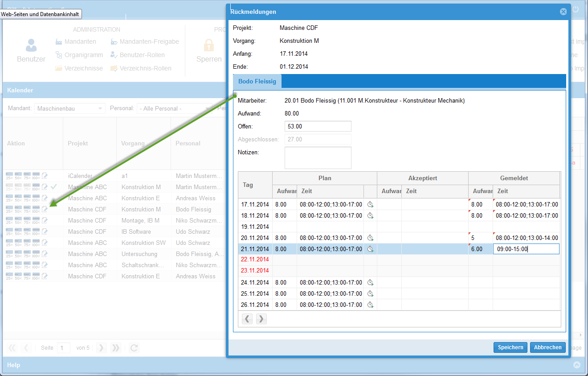Go to the previous days page in the grid
Viewport: 588px width, 376px height.
(x=247, y=319)
